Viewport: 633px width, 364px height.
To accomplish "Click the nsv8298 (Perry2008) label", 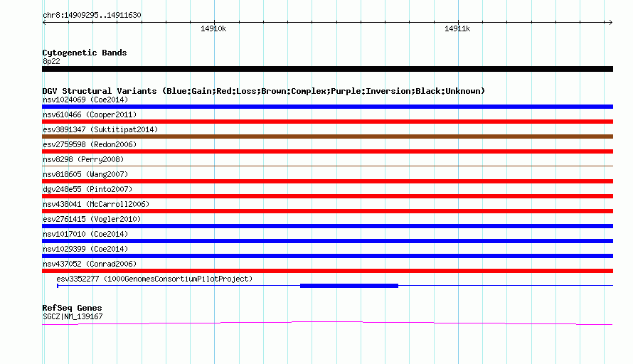I will tap(83, 159).
